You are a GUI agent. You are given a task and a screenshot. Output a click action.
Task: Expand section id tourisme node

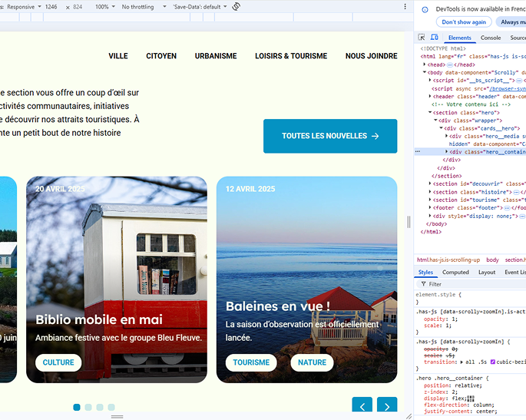pos(430,200)
